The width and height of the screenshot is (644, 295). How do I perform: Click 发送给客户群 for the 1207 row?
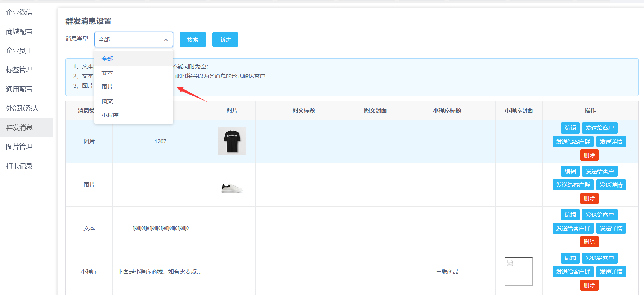(x=573, y=142)
